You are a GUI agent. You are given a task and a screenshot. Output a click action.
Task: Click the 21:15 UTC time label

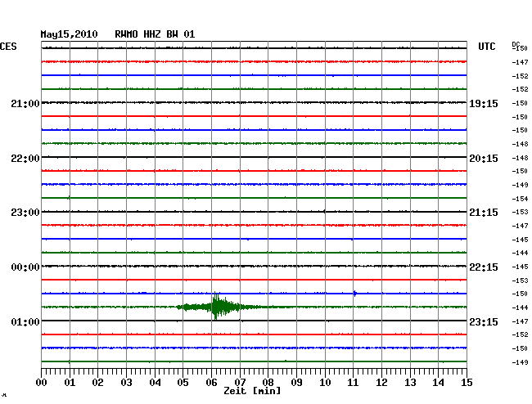[484, 213]
